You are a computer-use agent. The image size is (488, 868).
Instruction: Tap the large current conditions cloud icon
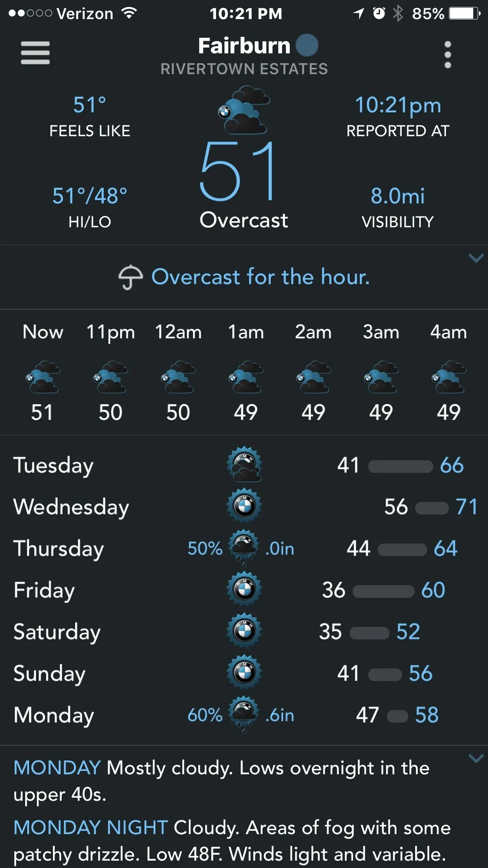[244, 110]
